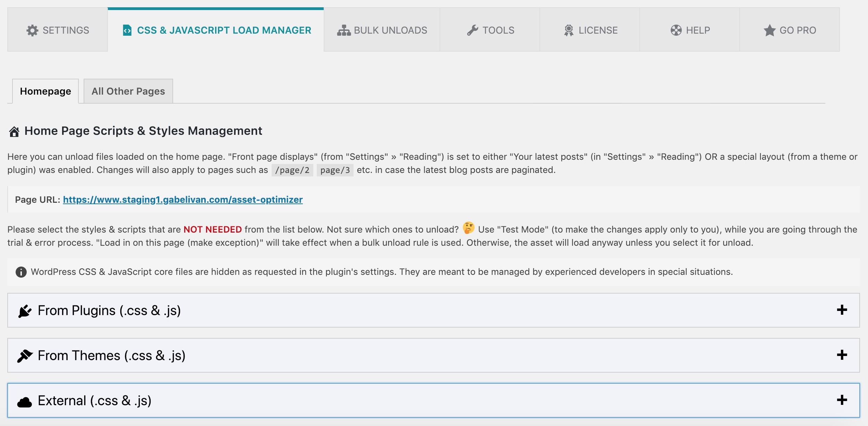This screenshot has width=868, height=426.
Task: Switch to the All Other Pages tab
Action: [128, 91]
